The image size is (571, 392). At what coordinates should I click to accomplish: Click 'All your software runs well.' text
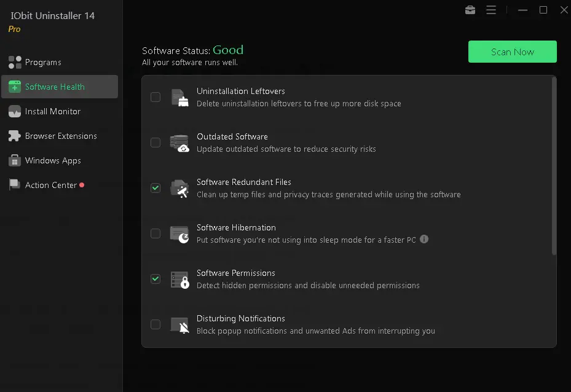click(190, 62)
